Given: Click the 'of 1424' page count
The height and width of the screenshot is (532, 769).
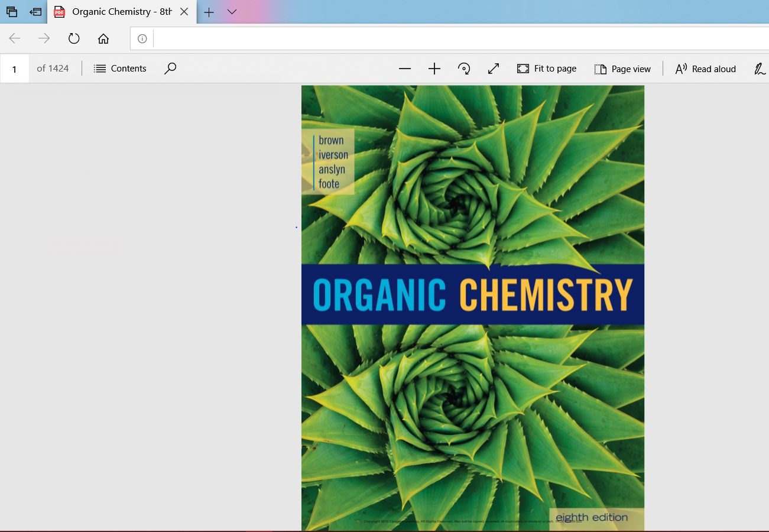Looking at the screenshot, I should (x=53, y=69).
